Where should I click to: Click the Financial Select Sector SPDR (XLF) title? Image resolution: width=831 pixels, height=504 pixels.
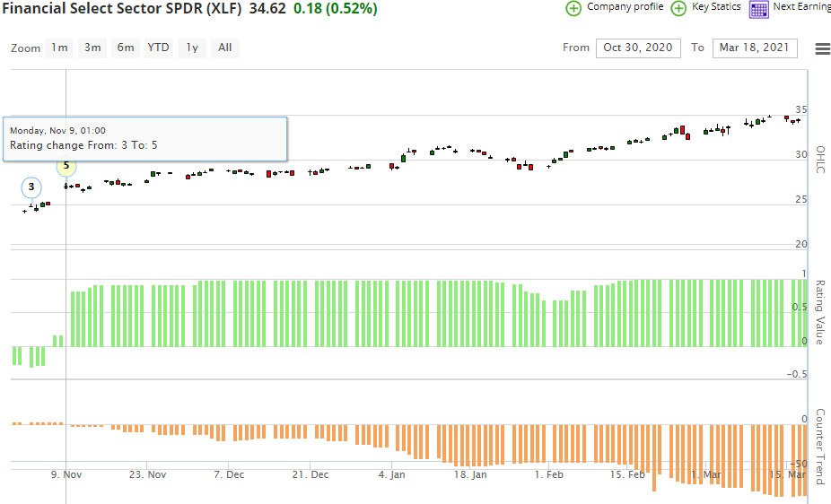(x=122, y=8)
